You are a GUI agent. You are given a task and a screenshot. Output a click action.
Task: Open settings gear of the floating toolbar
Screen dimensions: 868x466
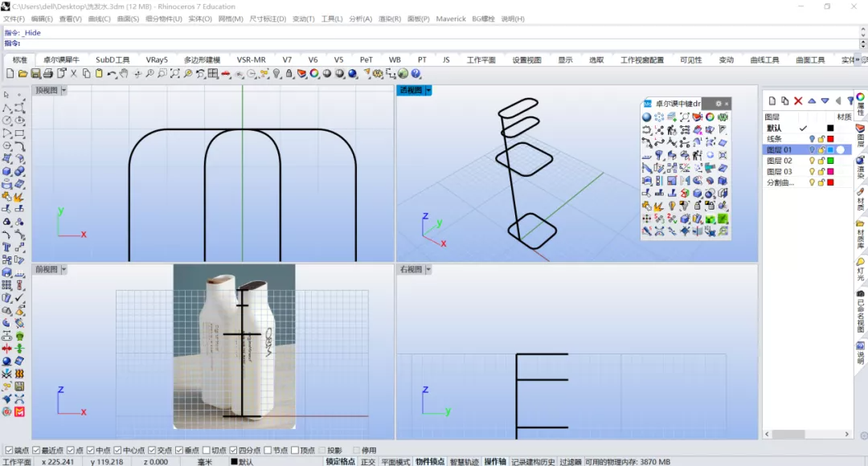pos(719,104)
